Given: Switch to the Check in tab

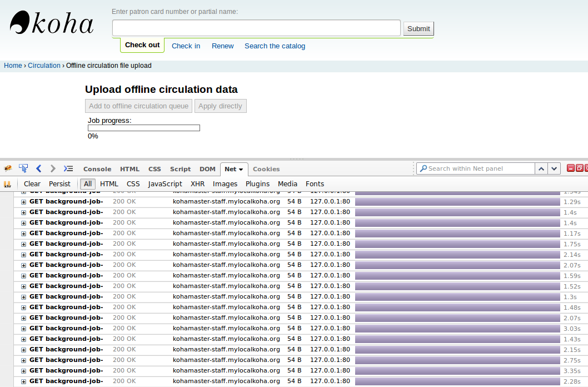Looking at the screenshot, I should click(x=186, y=46).
